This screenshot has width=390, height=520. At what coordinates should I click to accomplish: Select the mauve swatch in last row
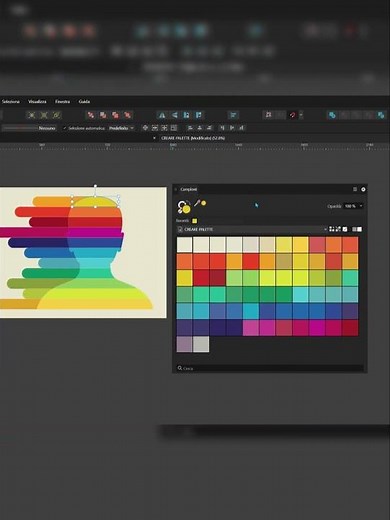point(184,344)
